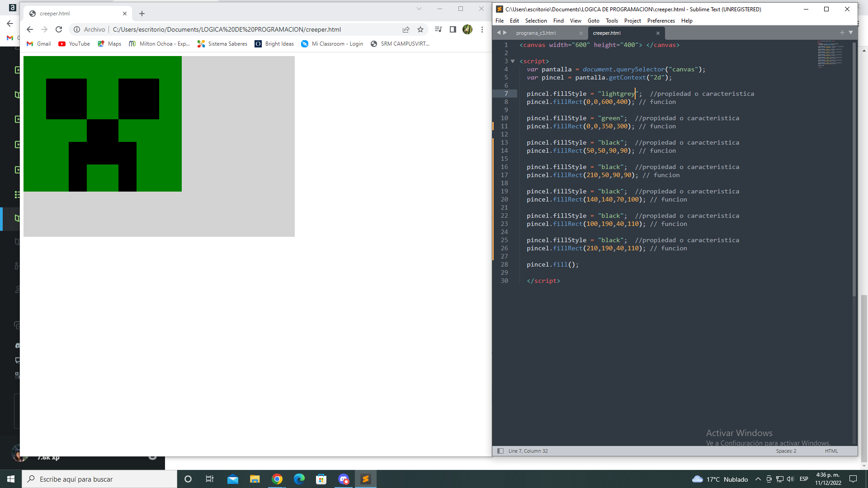
Task: Open Sublime Text Goto menu
Action: [594, 21]
